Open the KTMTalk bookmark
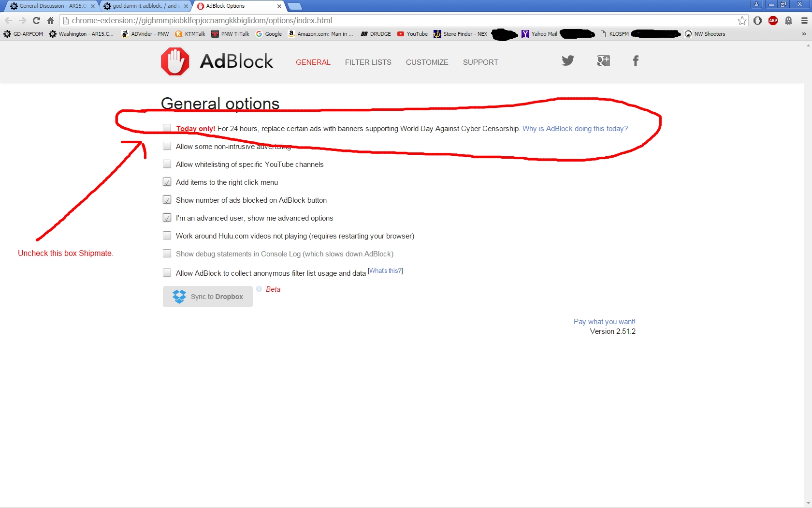812x508 pixels. 190,34
